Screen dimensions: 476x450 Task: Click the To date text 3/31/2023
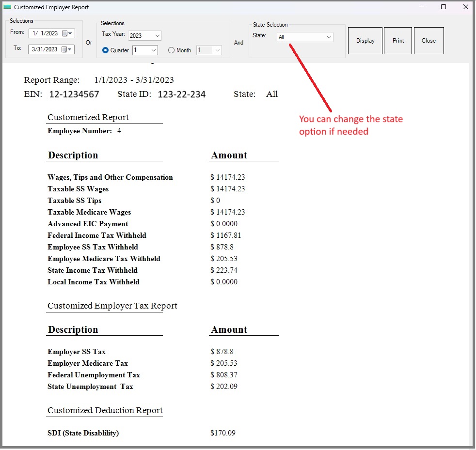(45, 49)
